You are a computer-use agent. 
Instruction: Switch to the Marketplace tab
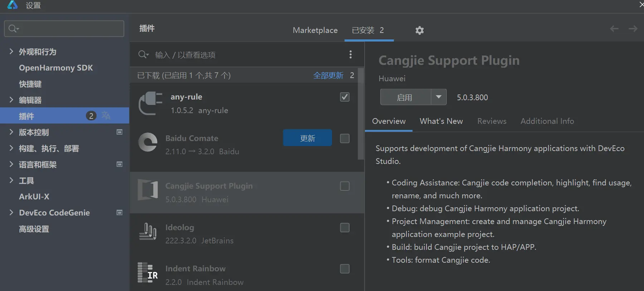click(315, 30)
